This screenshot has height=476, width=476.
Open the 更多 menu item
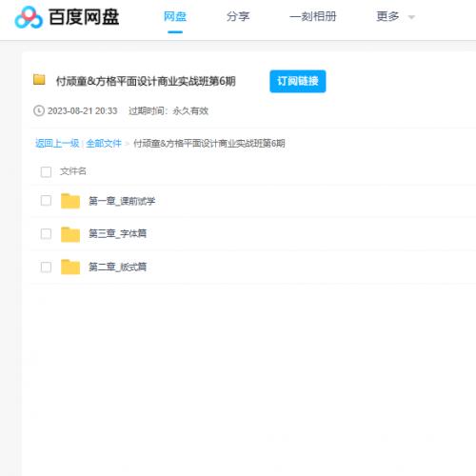point(387,16)
